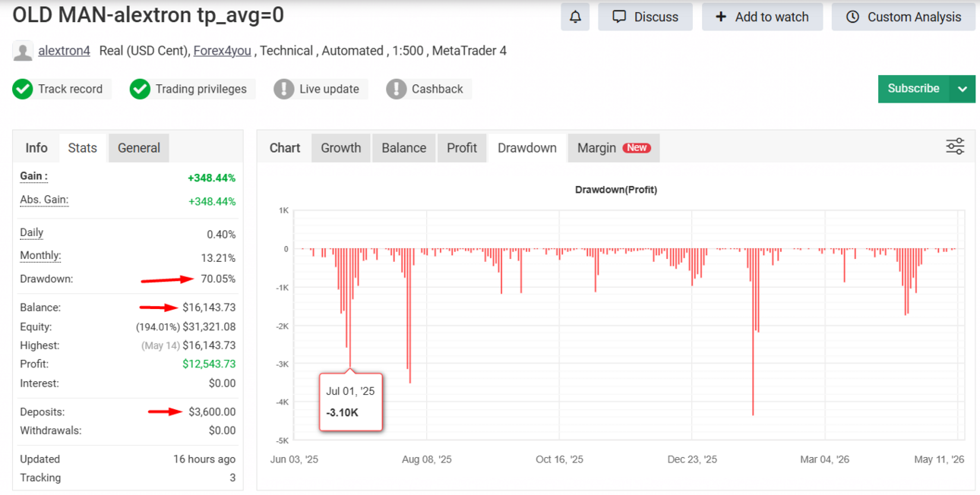Screen dimensions: 980x495
Task: Switch to the General tab
Action: 139,148
